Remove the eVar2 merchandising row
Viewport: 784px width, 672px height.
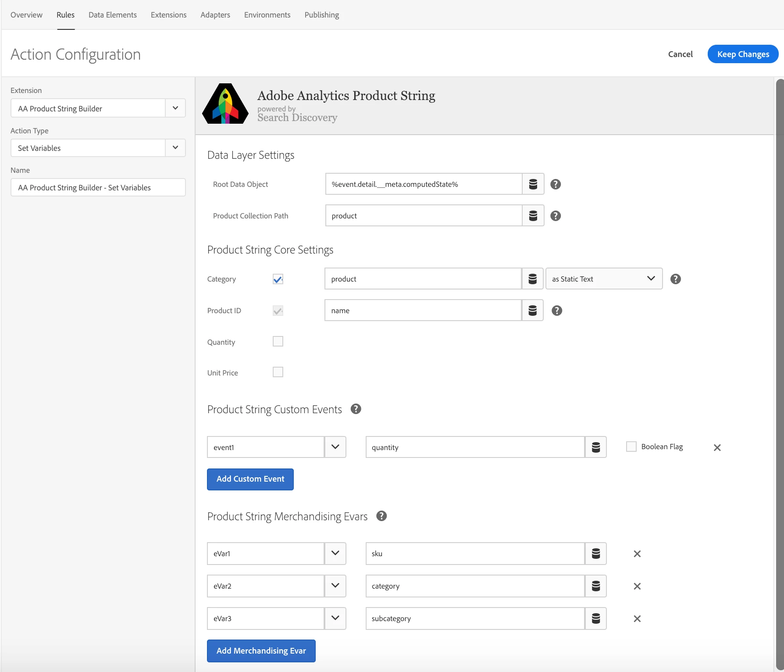(x=638, y=586)
